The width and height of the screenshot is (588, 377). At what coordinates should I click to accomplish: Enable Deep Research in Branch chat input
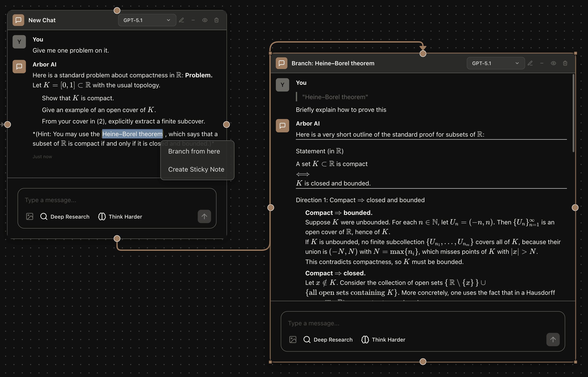(x=328, y=339)
